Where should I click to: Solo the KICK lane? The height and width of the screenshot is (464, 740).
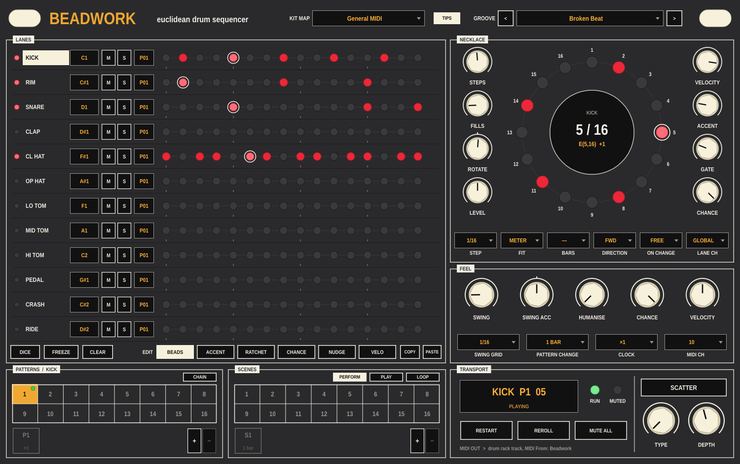coord(124,58)
